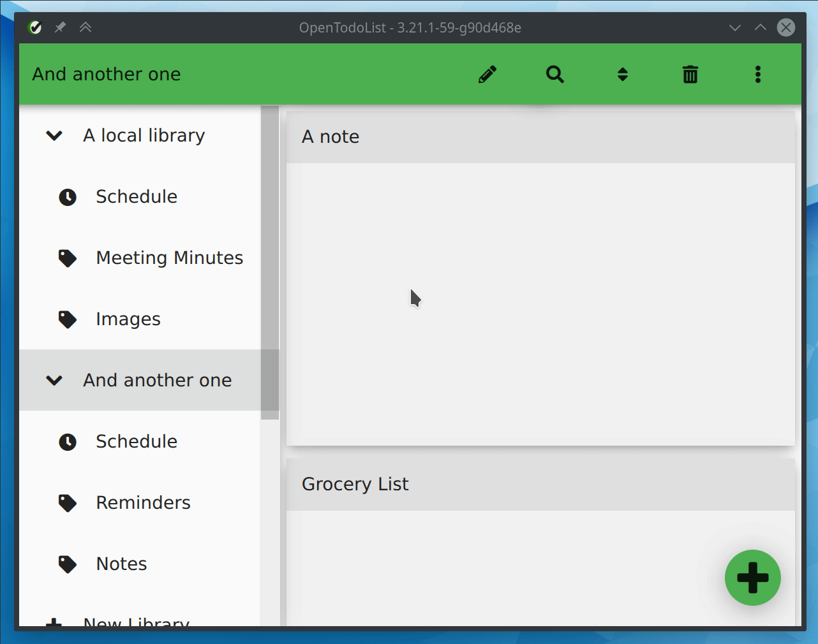This screenshot has width=818, height=644.
Task: Select A local library in sidebar
Action: click(140, 135)
